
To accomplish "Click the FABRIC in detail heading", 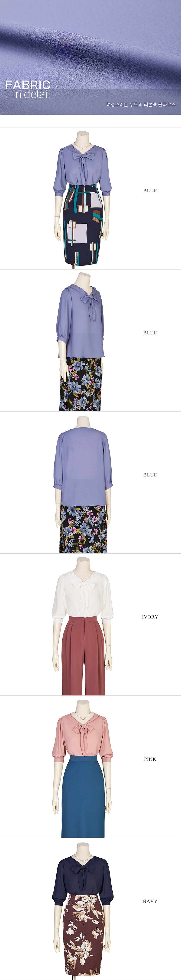I will coord(28,89).
